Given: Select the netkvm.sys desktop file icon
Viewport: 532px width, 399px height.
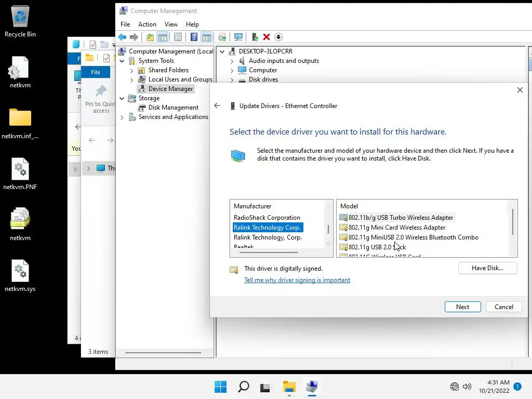Looking at the screenshot, I should point(20,275).
